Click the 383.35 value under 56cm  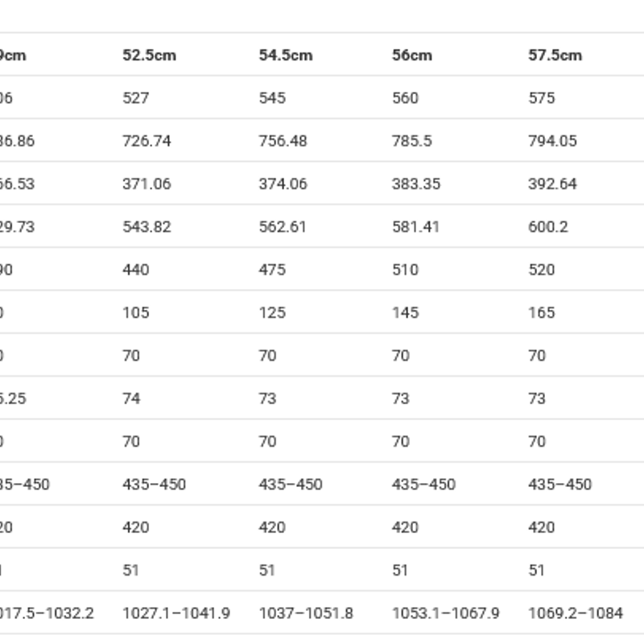click(x=416, y=184)
